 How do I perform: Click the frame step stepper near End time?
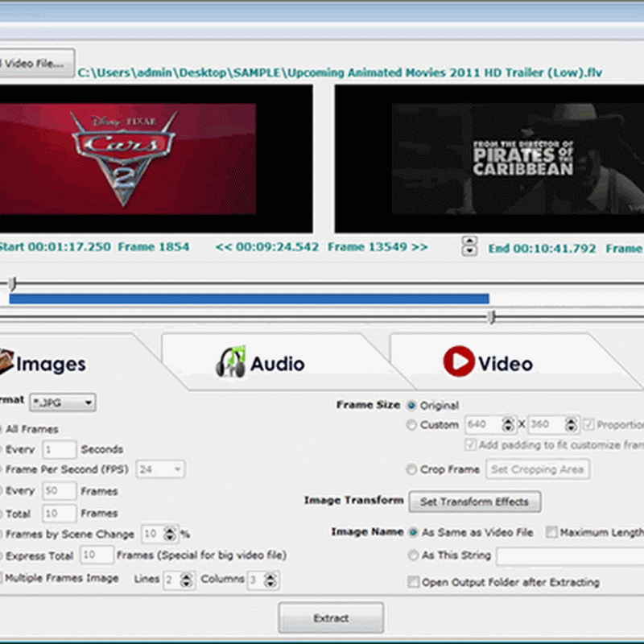click(469, 246)
